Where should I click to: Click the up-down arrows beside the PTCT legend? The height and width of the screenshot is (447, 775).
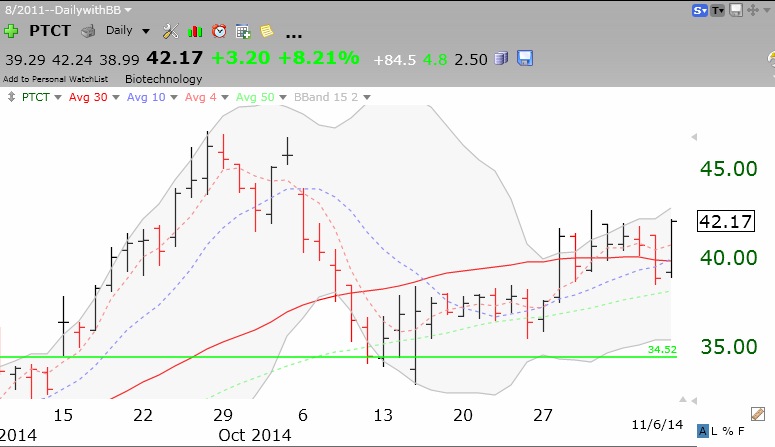pos(11,97)
